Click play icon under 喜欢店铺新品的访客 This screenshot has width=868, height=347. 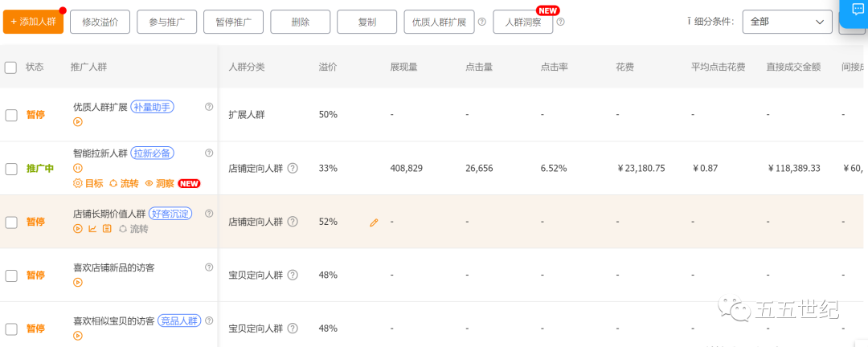78,282
